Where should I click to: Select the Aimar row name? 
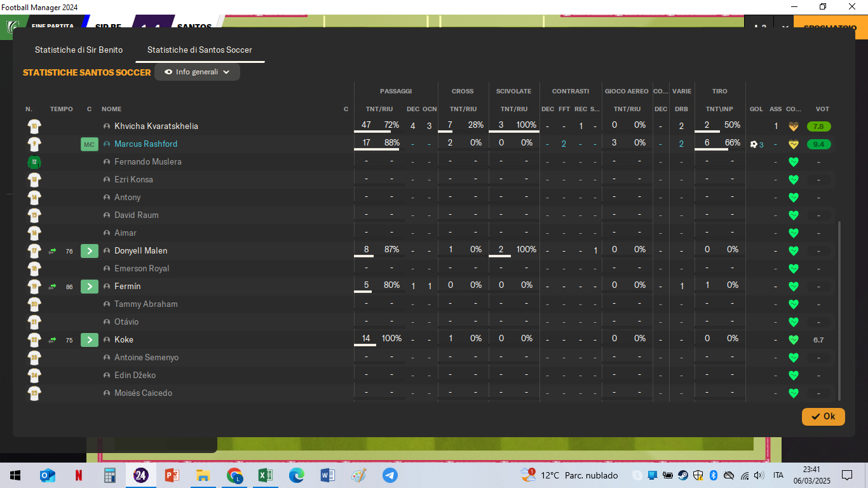tap(125, 233)
